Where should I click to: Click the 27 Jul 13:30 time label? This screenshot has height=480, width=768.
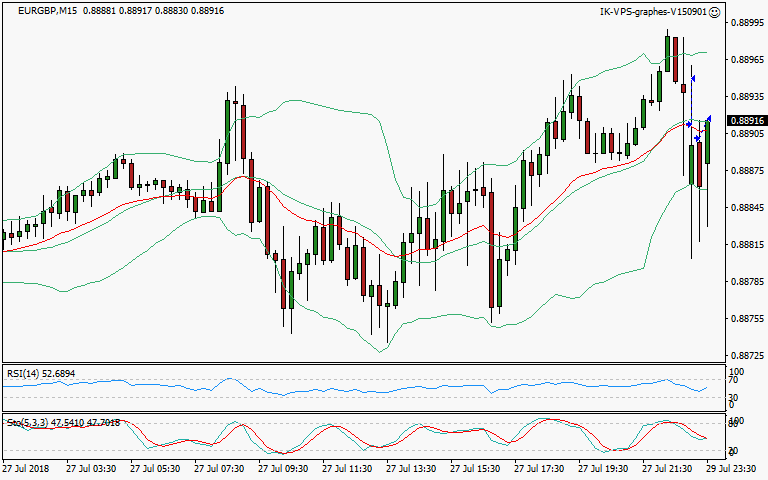(411, 469)
